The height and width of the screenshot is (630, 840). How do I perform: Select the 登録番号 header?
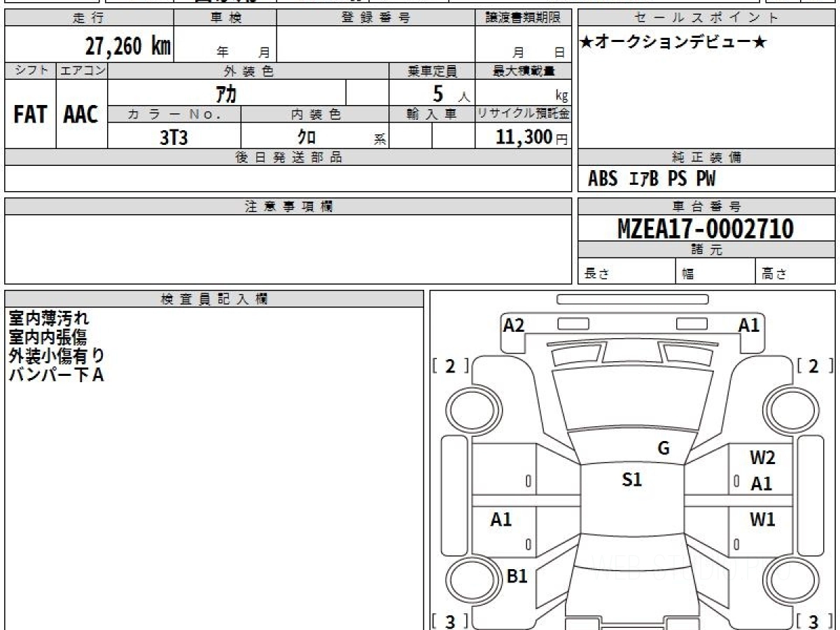[375, 18]
